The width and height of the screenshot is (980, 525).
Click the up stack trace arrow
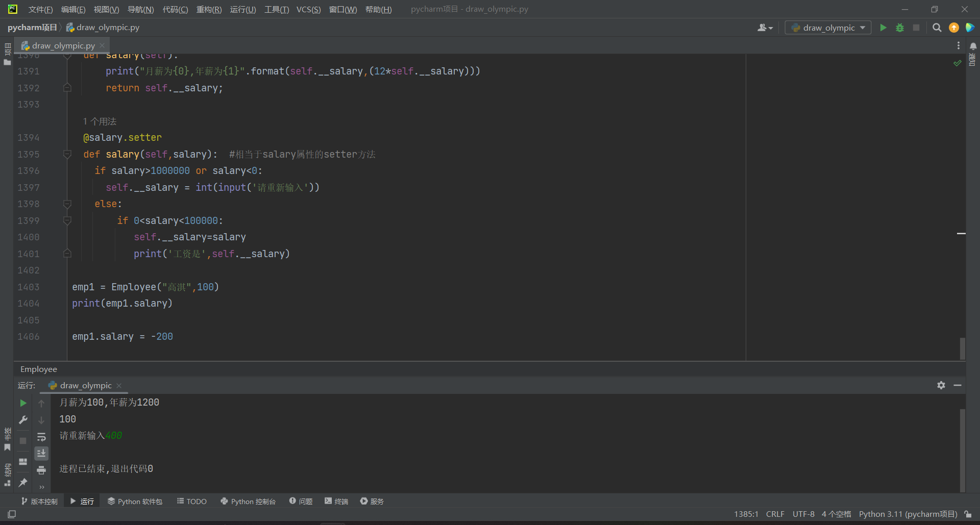[41, 403]
